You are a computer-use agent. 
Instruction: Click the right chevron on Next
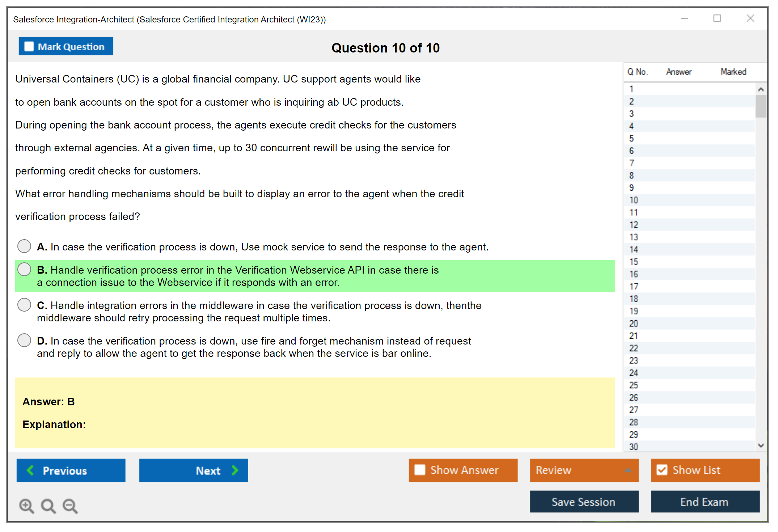235,470
